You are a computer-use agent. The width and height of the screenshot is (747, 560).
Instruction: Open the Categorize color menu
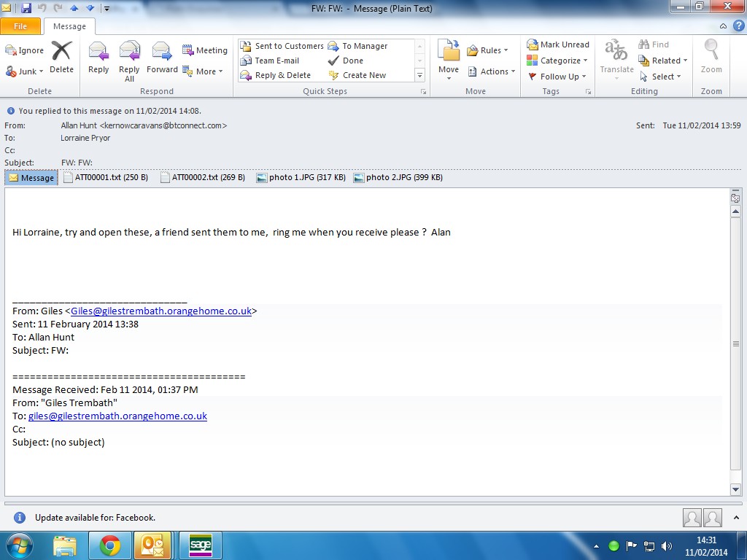pyautogui.click(x=557, y=61)
